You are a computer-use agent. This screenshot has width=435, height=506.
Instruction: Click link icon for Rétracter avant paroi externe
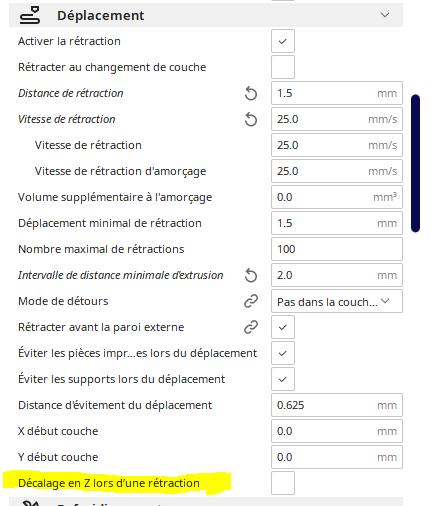(x=251, y=327)
